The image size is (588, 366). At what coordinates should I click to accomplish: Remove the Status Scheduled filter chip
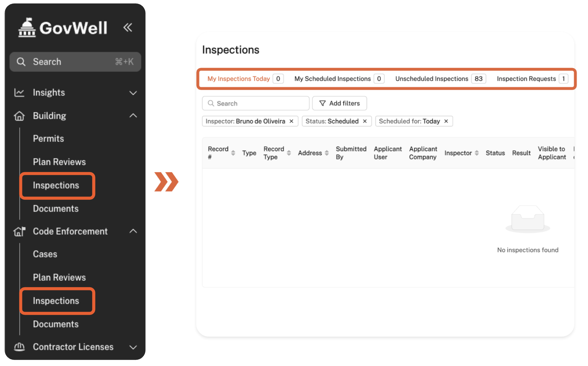365,121
